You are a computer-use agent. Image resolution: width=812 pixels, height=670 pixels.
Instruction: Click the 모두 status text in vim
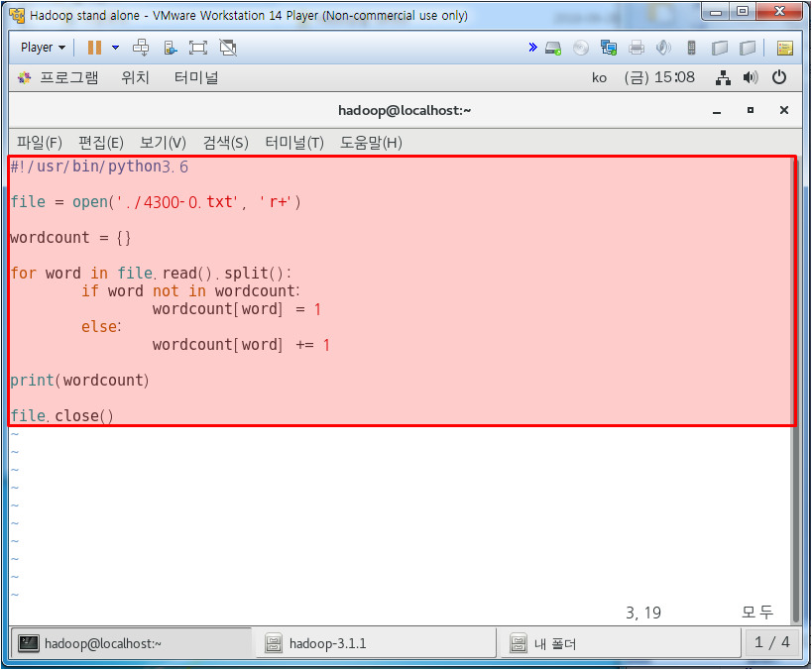(757, 613)
